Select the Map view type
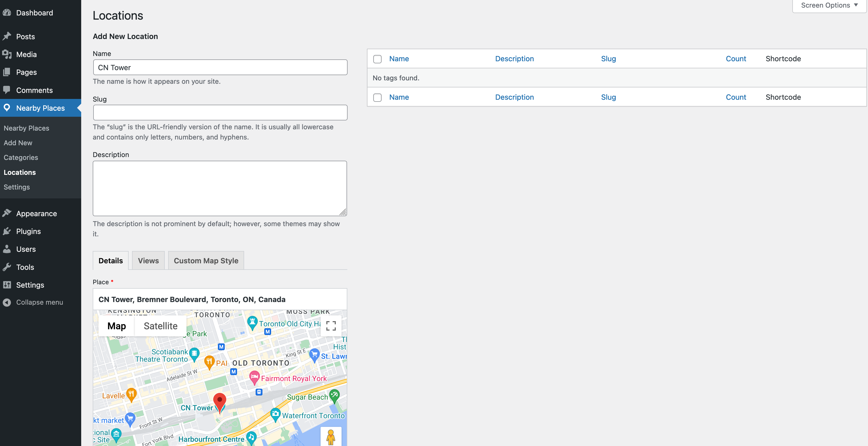868x446 pixels. click(117, 326)
